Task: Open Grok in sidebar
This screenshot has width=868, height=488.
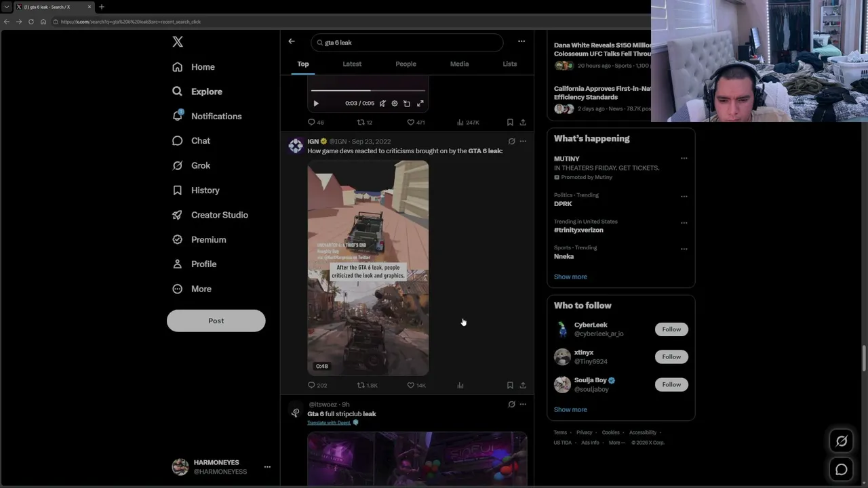Action: (x=191, y=165)
